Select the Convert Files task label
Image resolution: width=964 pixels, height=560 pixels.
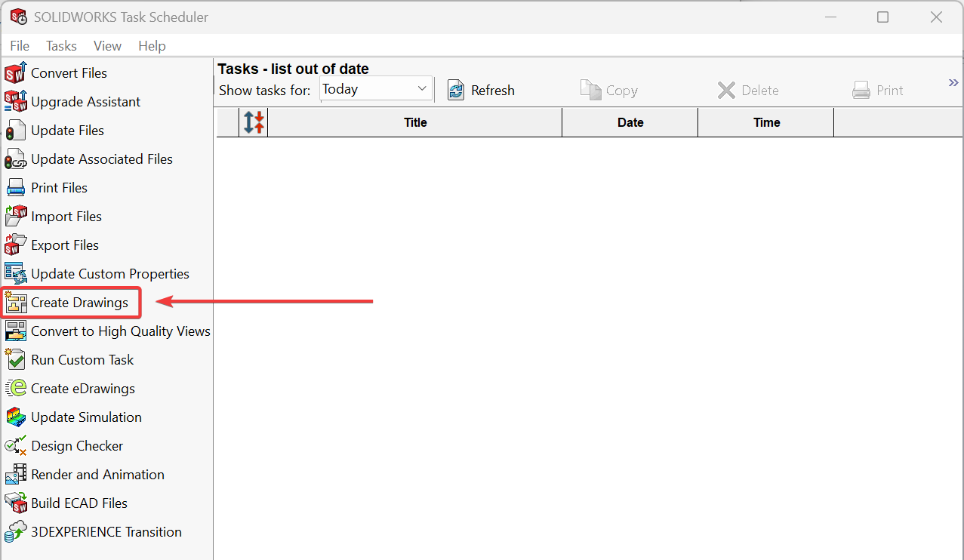coord(69,73)
